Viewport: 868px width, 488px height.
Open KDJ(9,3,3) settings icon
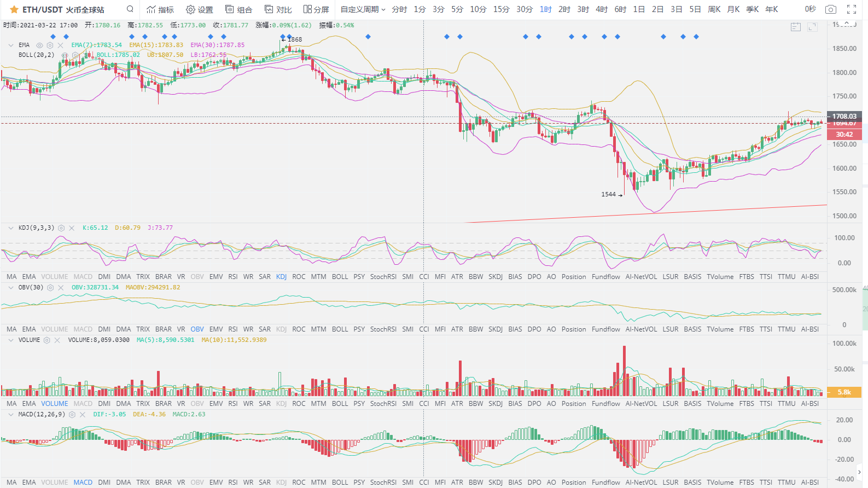coord(61,228)
